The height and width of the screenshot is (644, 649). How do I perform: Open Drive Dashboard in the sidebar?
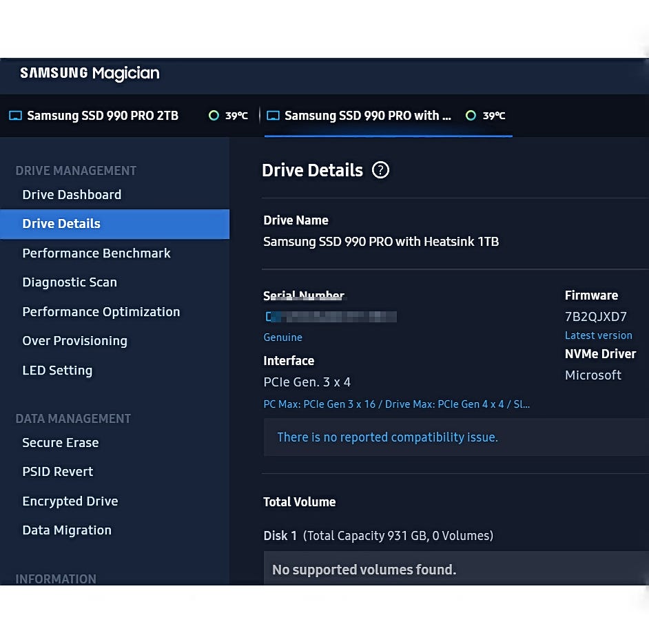point(72,195)
